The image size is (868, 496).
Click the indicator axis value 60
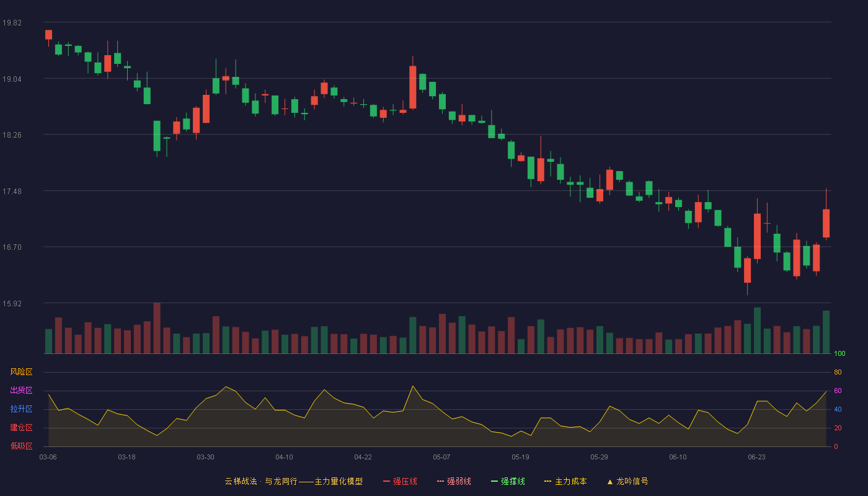pyautogui.click(x=838, y=391)
